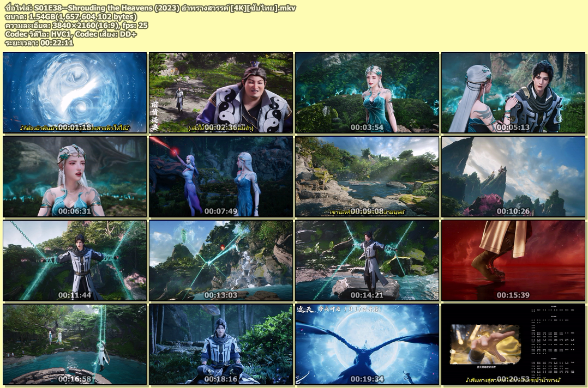Viewport: 588px width, 388px height.
Task: Click the codec line HVC1 and DD+
Action: click(x=71, y=34)
